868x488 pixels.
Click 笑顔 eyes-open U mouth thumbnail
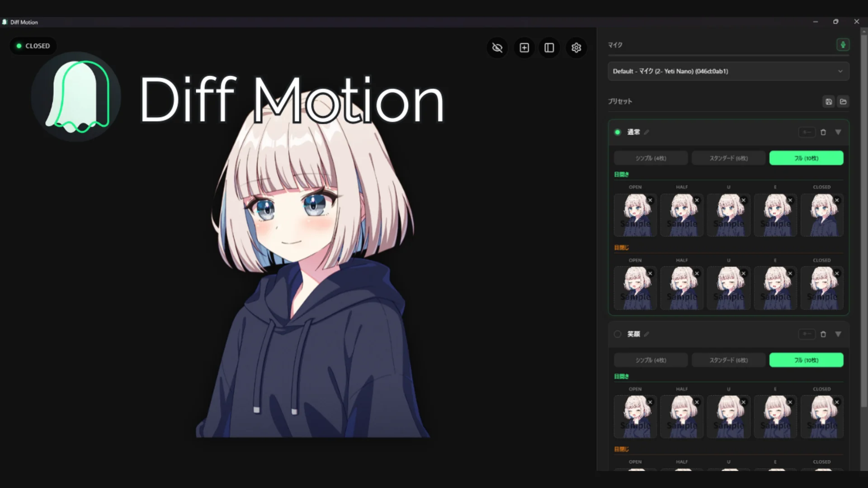728,417
